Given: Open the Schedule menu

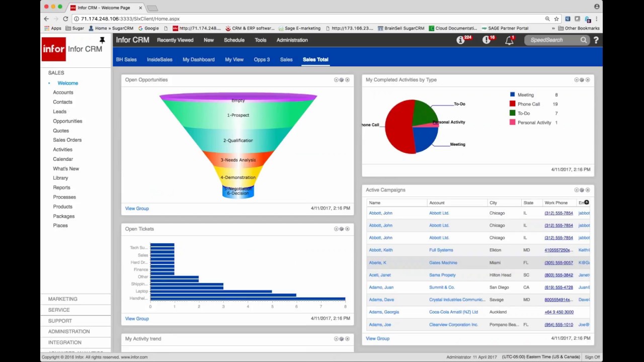Looking at the screenshot, I should click(234, 40).
